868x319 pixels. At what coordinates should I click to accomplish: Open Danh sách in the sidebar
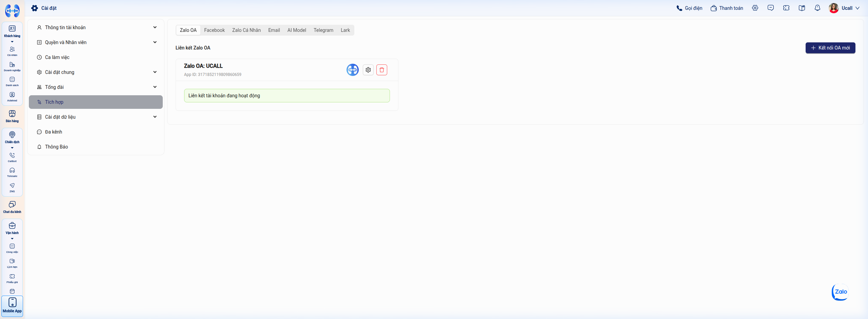click(x=12, y=81)
